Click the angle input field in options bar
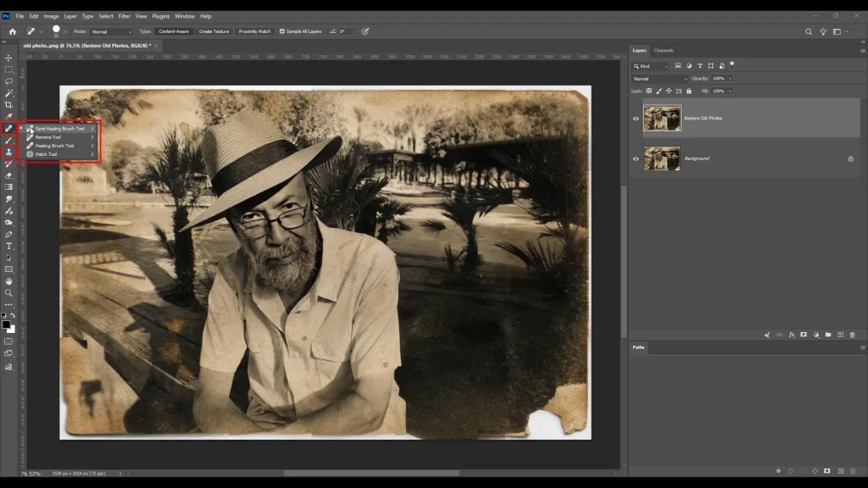This screenshot has width=868, height=488. [346, 31]
